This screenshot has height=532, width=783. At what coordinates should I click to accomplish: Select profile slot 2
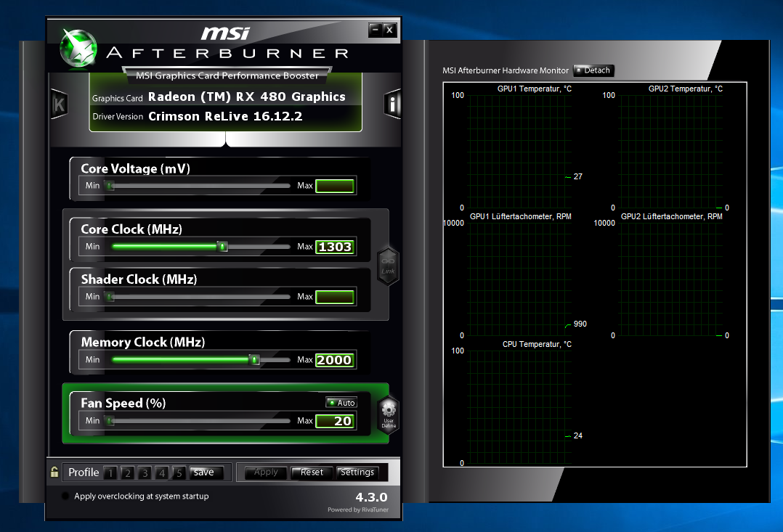point(127,472)
